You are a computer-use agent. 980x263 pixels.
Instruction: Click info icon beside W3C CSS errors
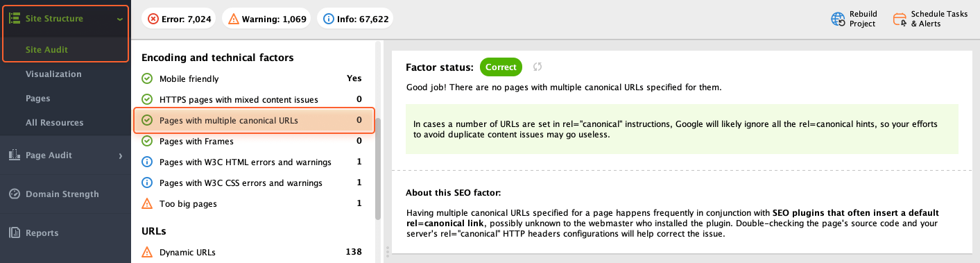point(146,183)
